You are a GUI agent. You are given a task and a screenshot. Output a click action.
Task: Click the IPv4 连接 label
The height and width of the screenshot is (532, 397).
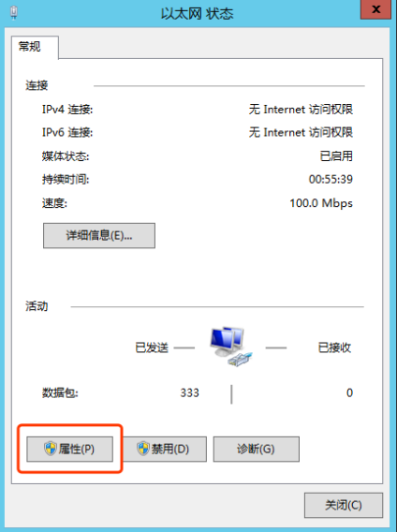point(67,110)
